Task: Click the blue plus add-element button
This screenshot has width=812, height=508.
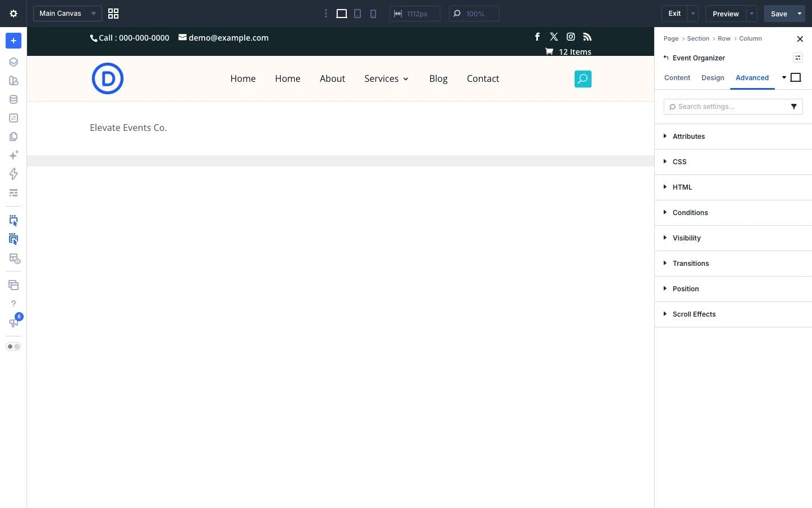Action: (x=14, y=41)
